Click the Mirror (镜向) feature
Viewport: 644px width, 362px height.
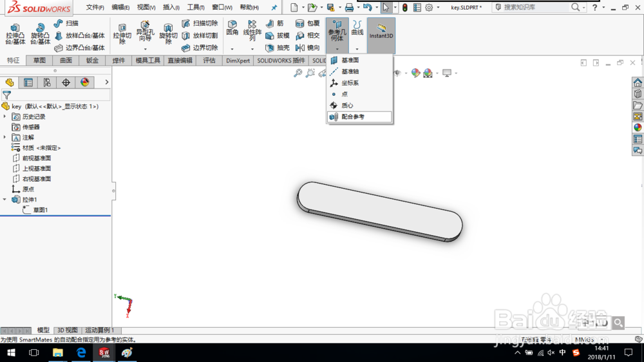(308, 48)
